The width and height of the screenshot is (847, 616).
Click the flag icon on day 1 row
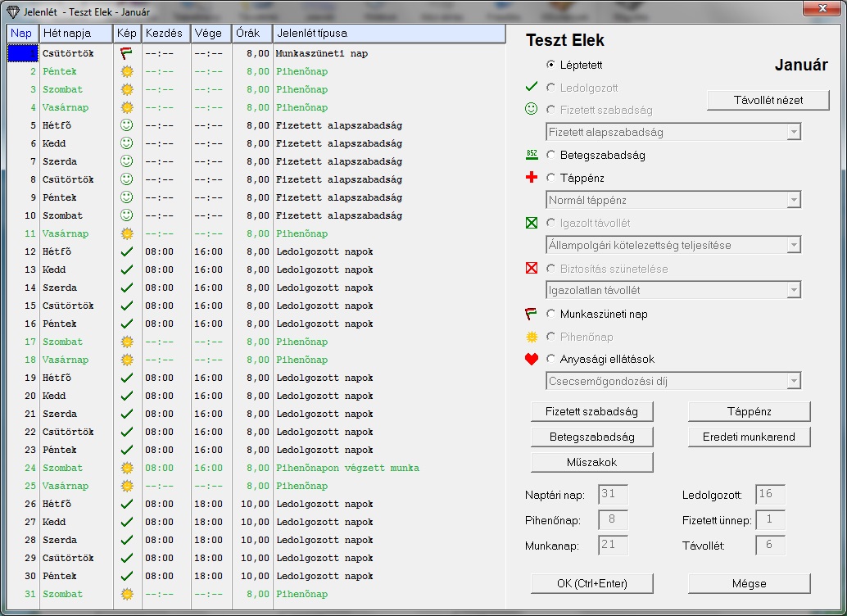pyautogui.click(x=126, y=53)
